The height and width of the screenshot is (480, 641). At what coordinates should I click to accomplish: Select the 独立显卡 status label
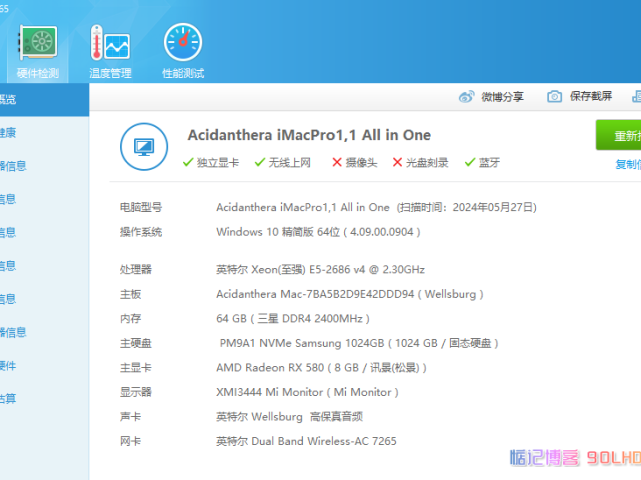218,163
